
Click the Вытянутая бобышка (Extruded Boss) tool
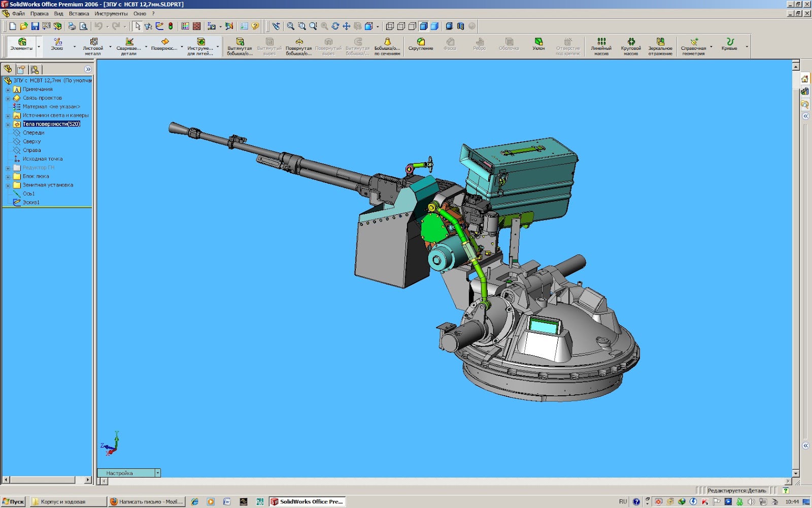[240, 46]
